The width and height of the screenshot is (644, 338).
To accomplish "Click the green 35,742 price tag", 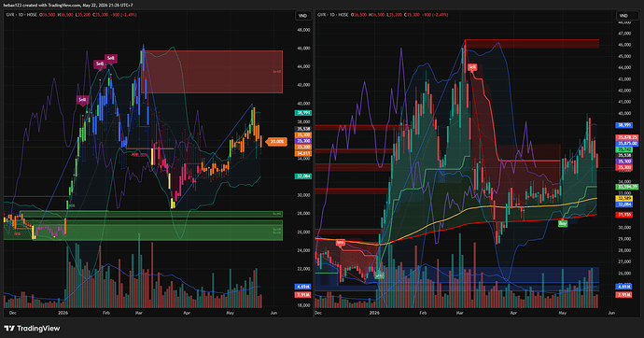I will [x=624, y=150].
